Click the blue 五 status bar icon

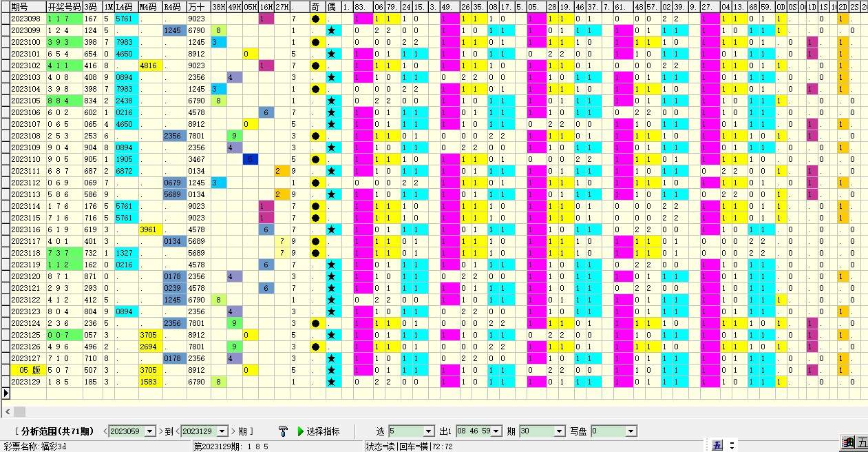(719, 445)
